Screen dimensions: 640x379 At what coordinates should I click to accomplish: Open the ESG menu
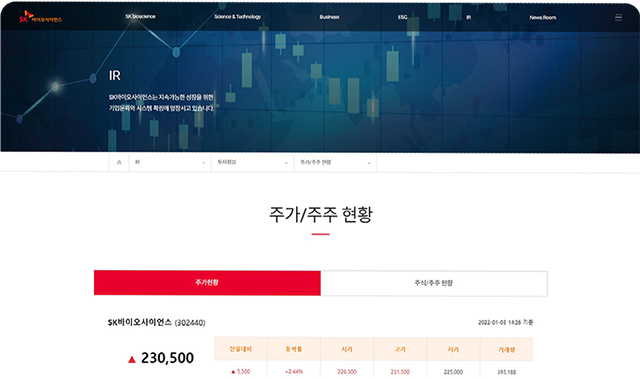402,17
